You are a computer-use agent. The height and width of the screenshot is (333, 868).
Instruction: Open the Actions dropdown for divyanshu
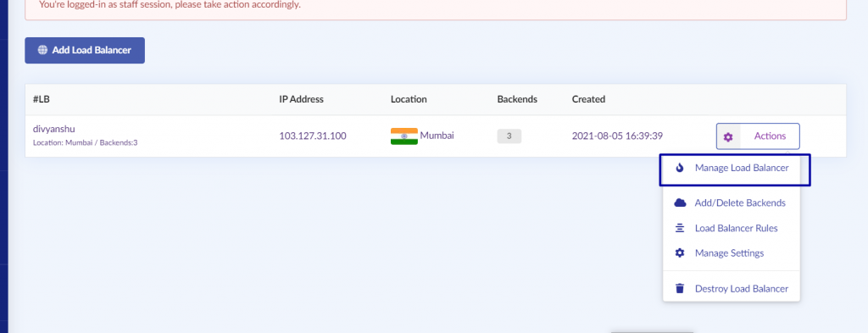coord(758,136)
